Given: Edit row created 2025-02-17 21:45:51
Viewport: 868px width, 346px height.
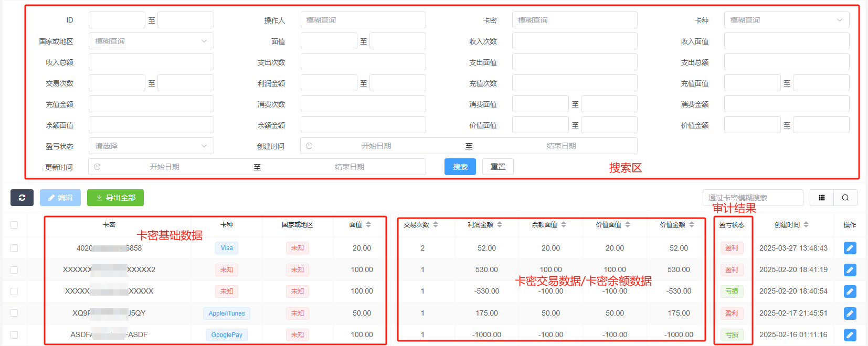Looking at the screenshot, I should click(850, 313).
